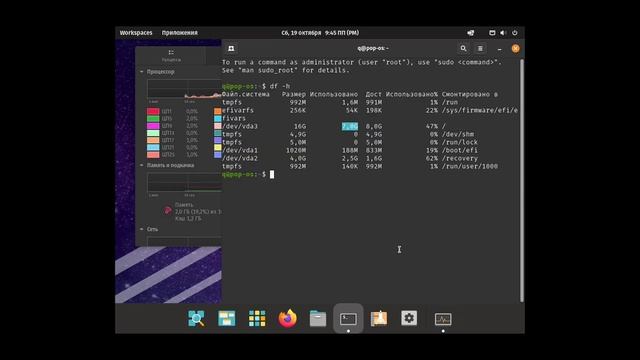Open the Files manager dock icon
The width and height of the screenshot is (640, 360).
tap(318, 318)
